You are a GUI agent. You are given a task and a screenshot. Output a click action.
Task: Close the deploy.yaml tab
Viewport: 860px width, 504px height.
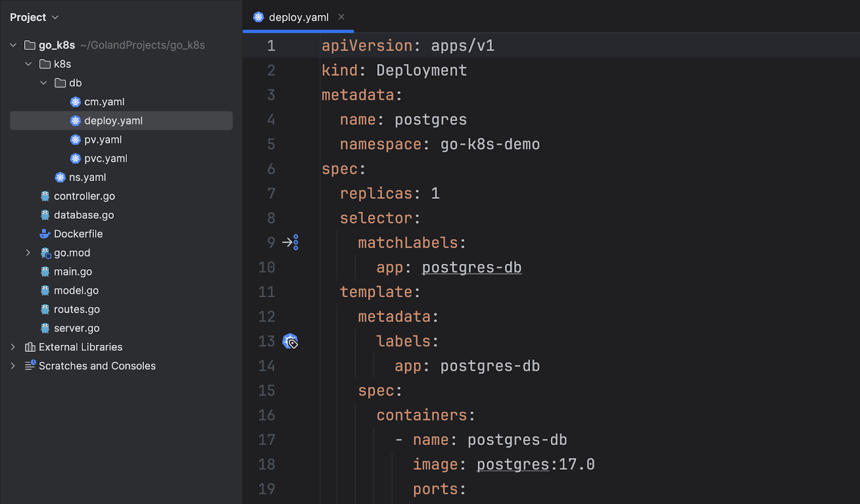[x=341, y=17]
